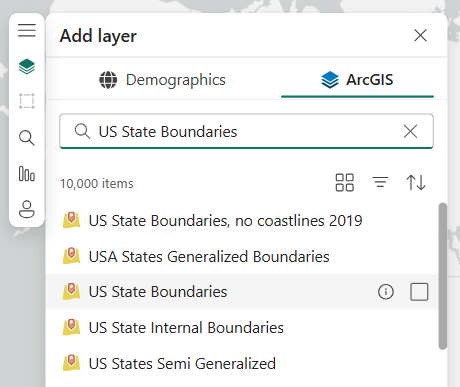Activate the selection rectangle tool
The width and height of the screenshot is (460, 387).
click(x=27, y=101)
